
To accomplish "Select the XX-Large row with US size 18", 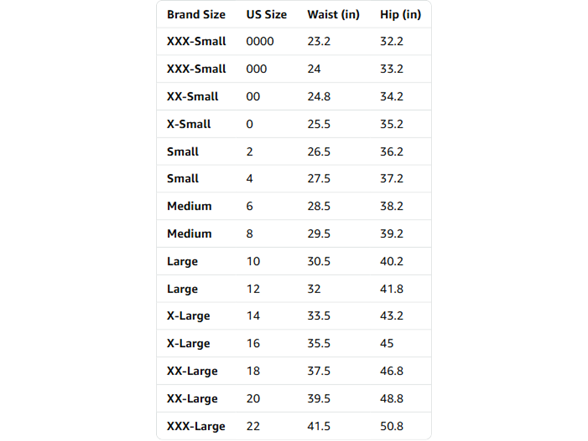I will [294, 371].
